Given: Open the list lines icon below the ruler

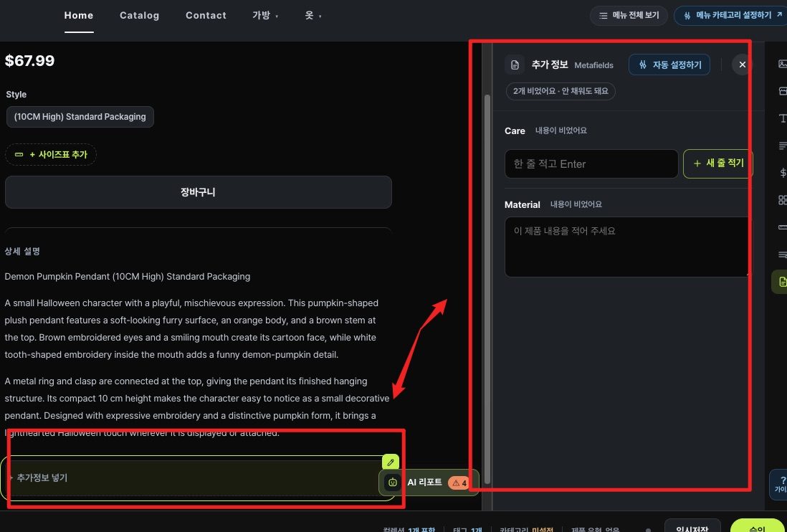Looking at the screenshot, I should click(x=782, y=255).
